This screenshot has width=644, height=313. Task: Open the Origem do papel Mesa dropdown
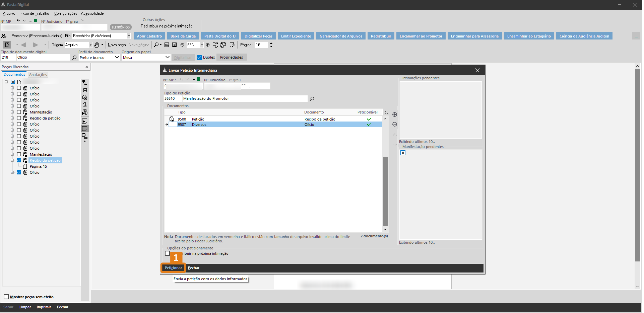point(167,58)
